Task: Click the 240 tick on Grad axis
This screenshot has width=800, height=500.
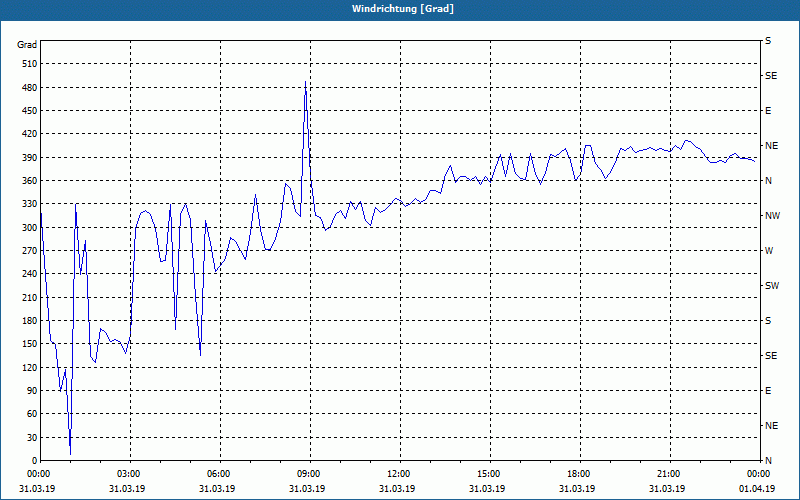Action: [x=30, y=274]
